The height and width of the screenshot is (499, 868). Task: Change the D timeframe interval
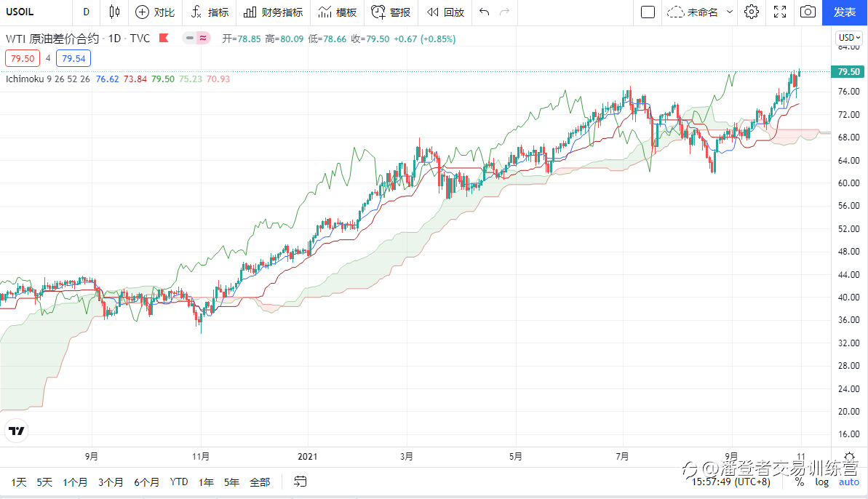coord(86,12)
